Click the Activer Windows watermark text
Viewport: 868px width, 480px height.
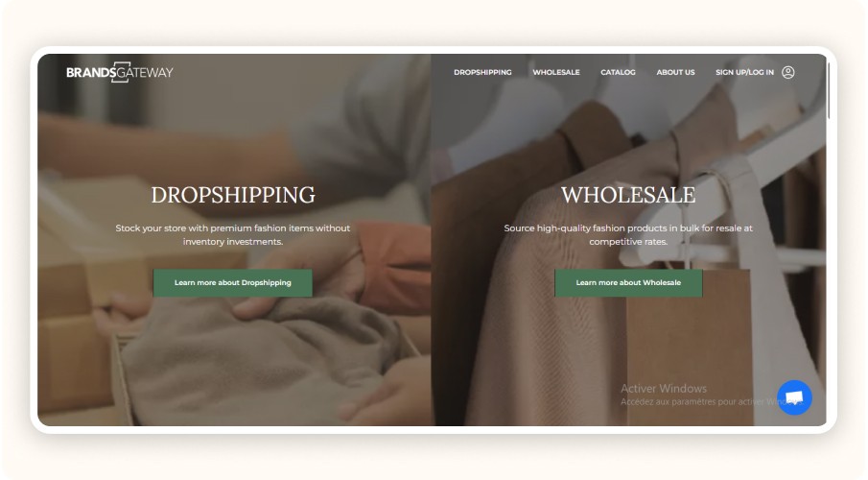[663, 389]
